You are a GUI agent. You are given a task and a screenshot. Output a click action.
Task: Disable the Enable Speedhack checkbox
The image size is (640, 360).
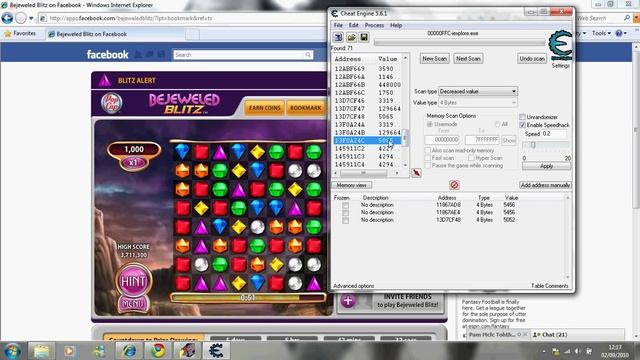522,125
